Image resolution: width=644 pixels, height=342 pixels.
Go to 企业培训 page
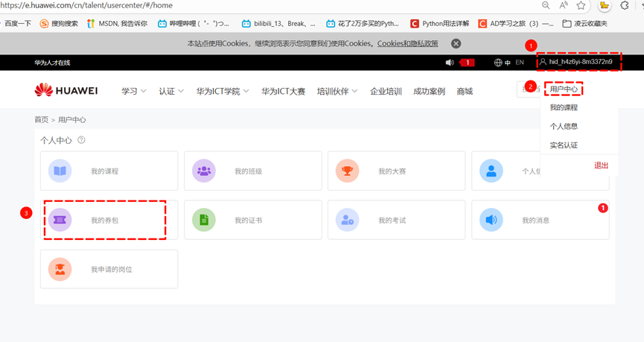click(386, 91)
